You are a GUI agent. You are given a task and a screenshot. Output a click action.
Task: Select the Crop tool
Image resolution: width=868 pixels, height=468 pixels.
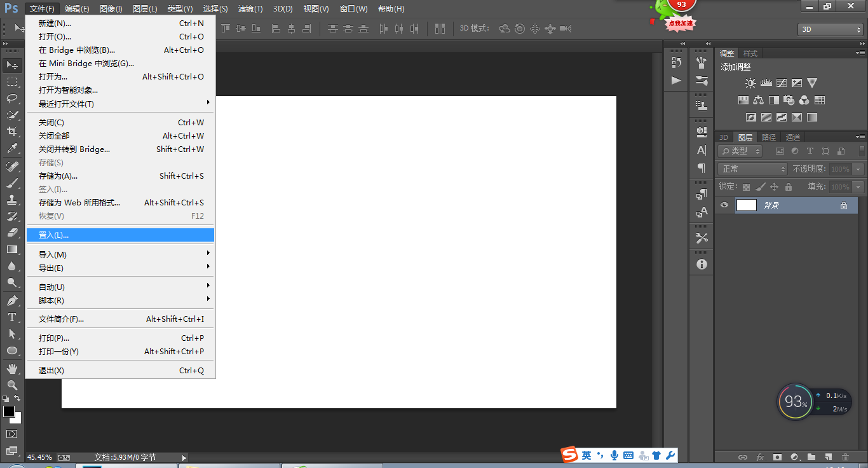tap(12, 132)
